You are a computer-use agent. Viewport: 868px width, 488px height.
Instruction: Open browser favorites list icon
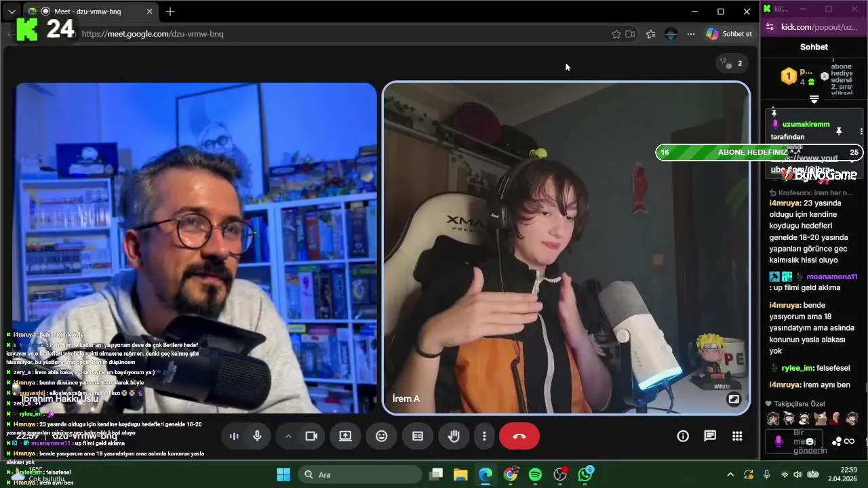pos(651,34)
